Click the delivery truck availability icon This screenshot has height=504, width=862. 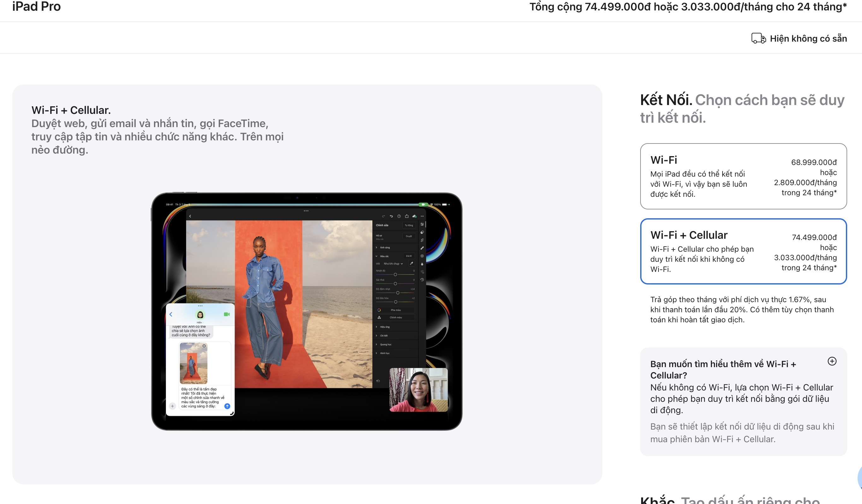[x=759, y=38]
